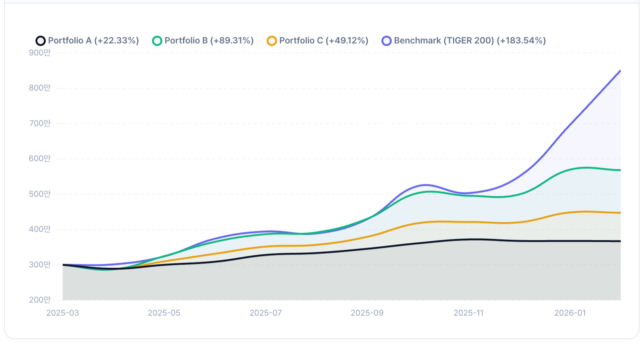This screenshot has height=344, width=644.
Task: Click the 2026-01 x-axis label
Action: click(570, 313)
